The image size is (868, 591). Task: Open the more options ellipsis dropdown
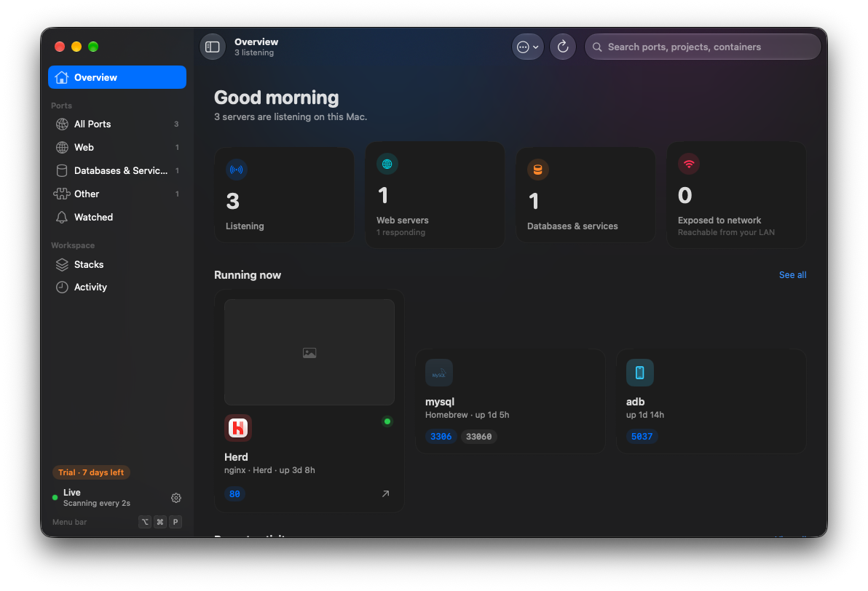tap(527, 47)
